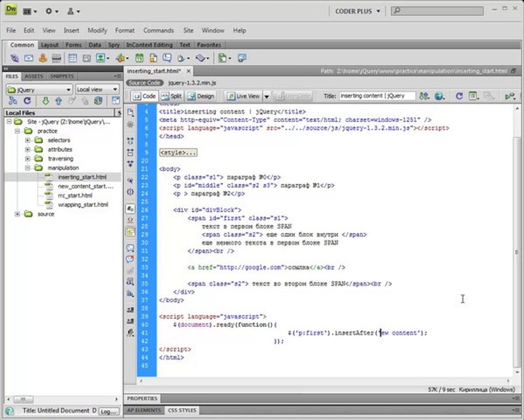
Task: Switch to the Forms insert tab
Action: click(x=74, y=45)
